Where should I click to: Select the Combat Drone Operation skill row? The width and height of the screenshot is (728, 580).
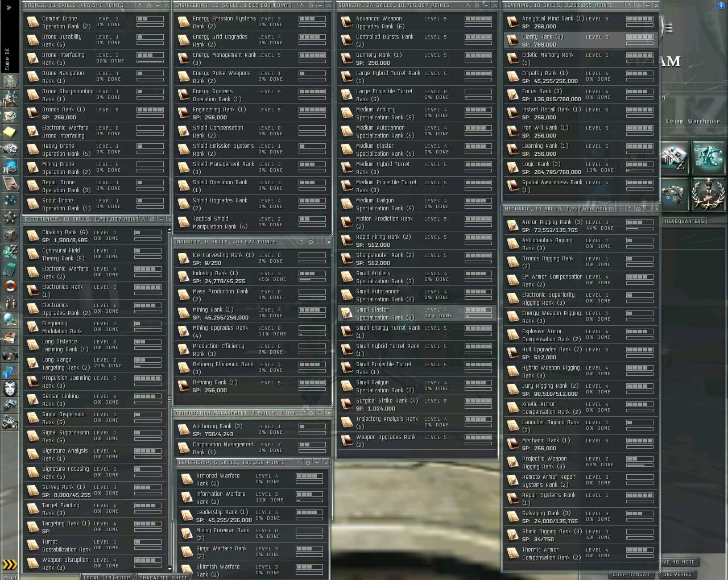pyautogui.click(x=96, y=22)
